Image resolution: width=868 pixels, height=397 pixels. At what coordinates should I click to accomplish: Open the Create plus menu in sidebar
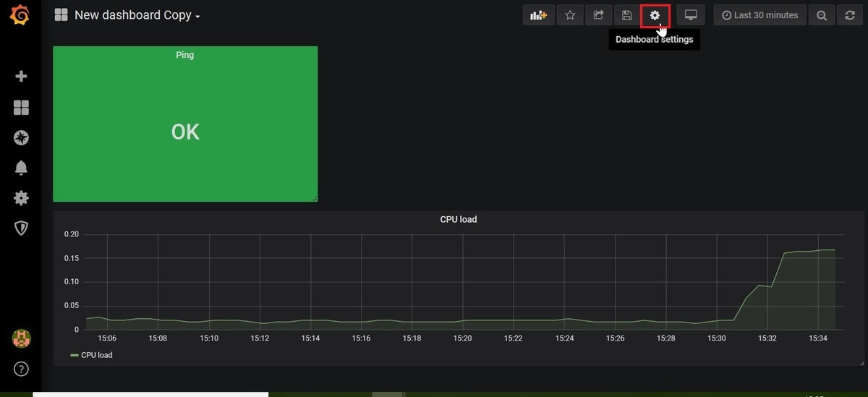click(21, 76)
